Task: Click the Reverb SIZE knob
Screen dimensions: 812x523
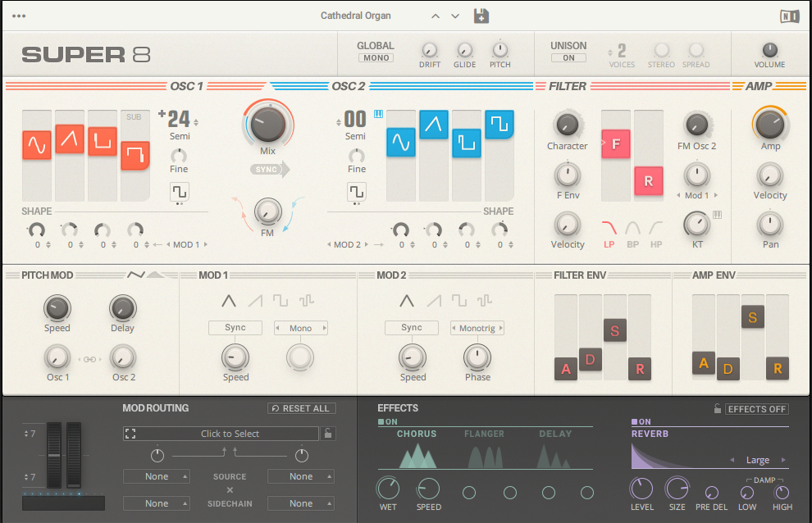Action: [677, 489]
